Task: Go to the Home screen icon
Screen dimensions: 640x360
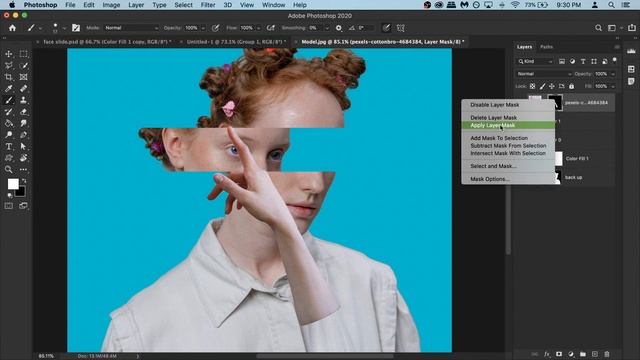Action: pyautogui.click(x=12, y=28)
